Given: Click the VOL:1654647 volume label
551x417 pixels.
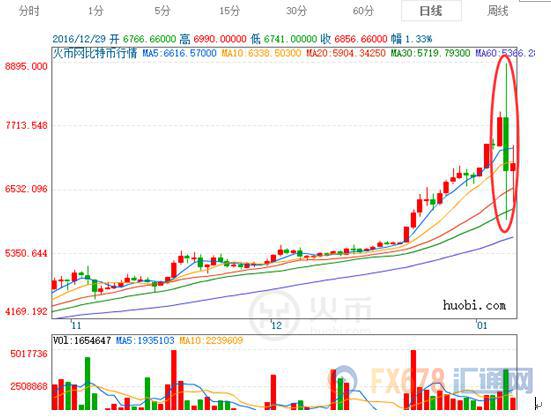Looking at the screenshot, I should pos(82,340).
